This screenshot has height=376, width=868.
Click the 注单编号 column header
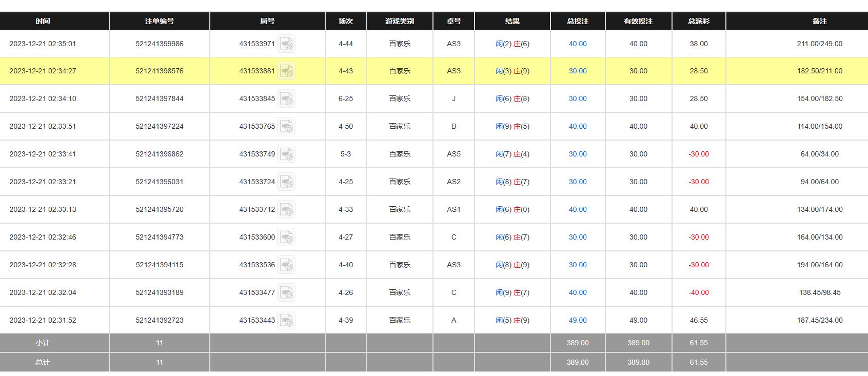[x=160, y=21]
